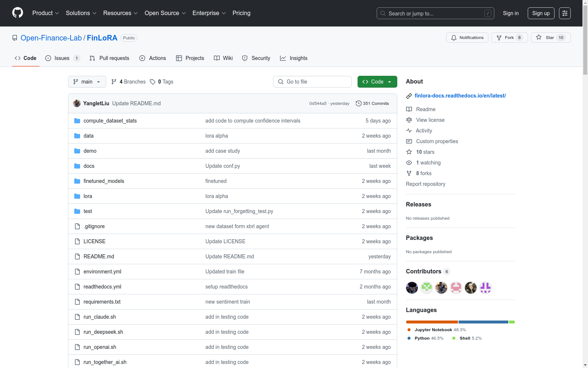Image resolution: width=588 pixels, height=368 pixels.
Task: Switch to the Security tab
Action: 256,58
